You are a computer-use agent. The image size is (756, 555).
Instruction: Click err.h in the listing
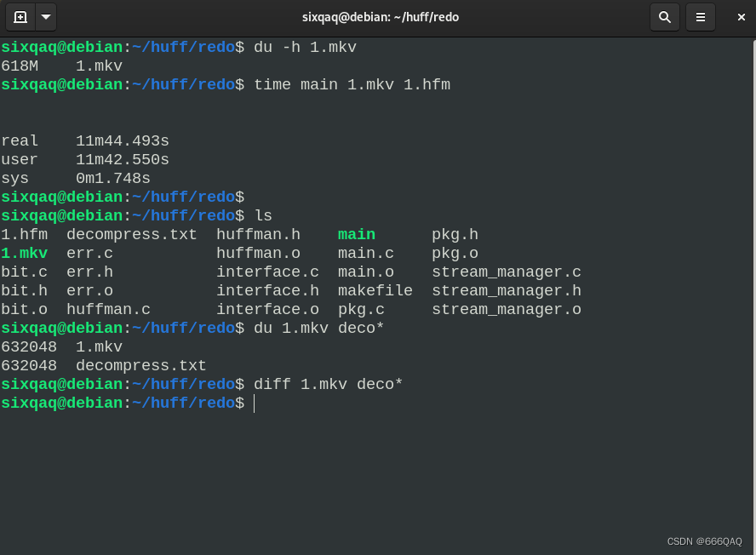pos(89,272)
